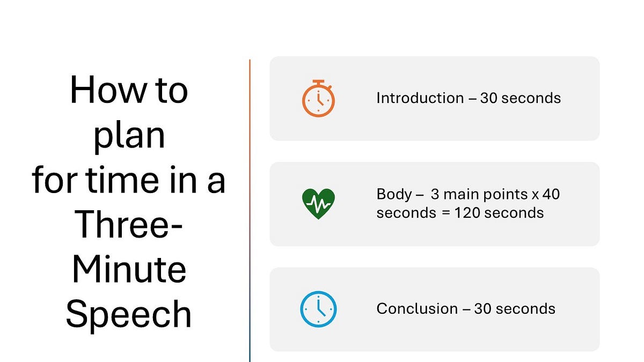Click the word "plan" in the title
This screenshot has width=644, height=362.
[x=129, y=137]
